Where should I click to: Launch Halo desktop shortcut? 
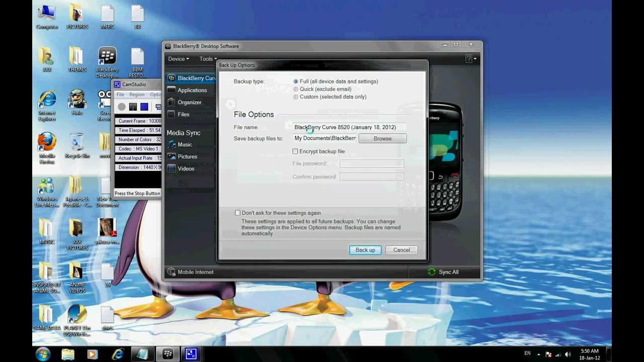click(77, 103)
